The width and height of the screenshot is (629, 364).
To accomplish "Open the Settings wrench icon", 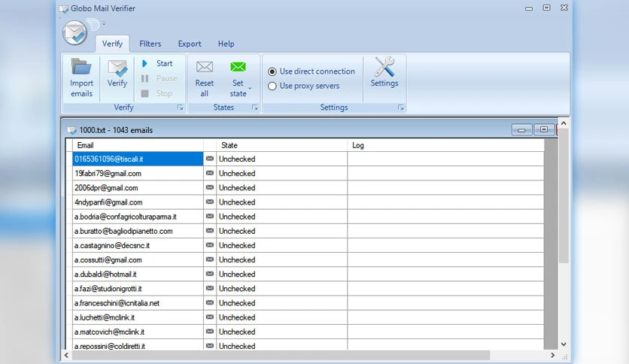I will tap(384, 66).
